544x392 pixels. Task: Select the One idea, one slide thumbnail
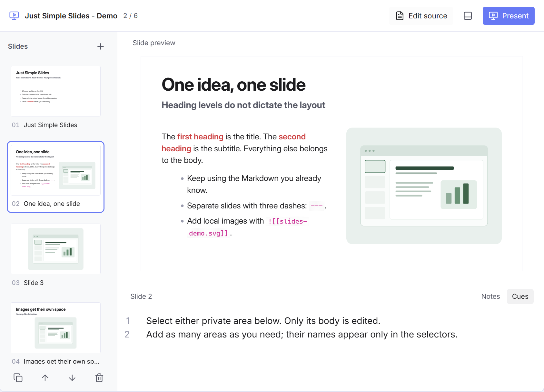pyautogui.click(x=55, y=170)
